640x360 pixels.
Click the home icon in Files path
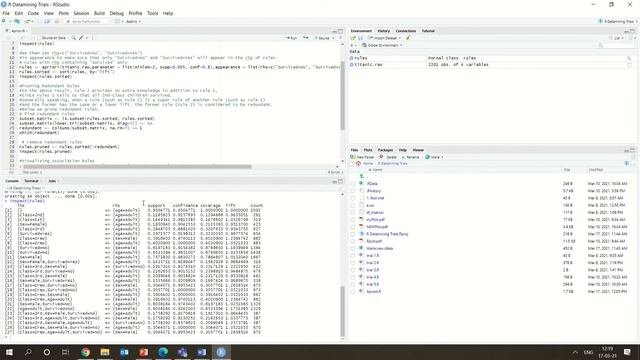pyautogui.click(x=358, y=163)
